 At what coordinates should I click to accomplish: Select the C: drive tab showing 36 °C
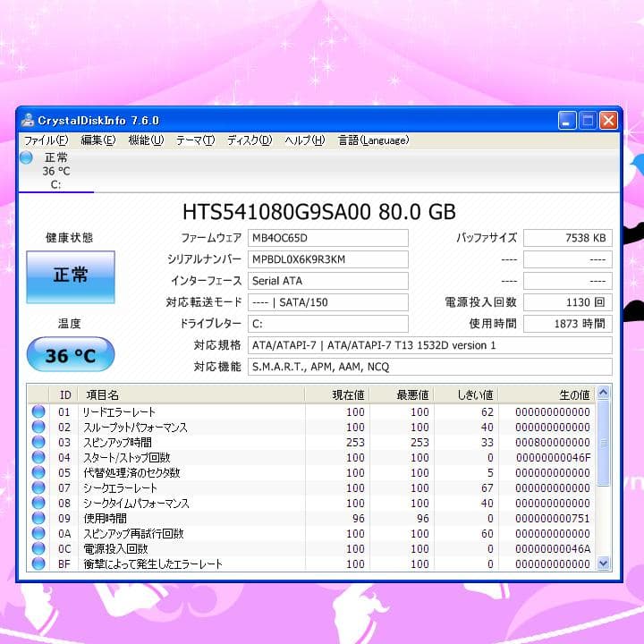[55, 171]
